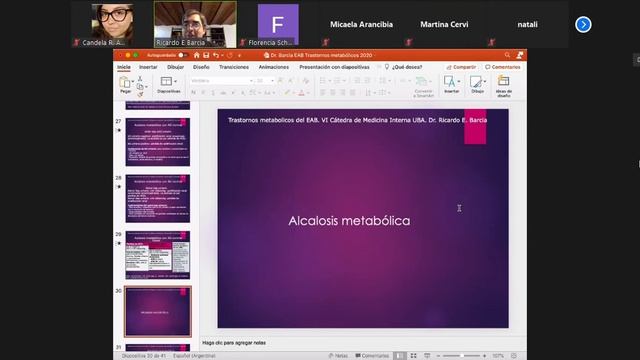Image resolution: width=640 pixels, height=360 pixels.
Task: Open the Copy options dropdown arrow
Action: [x=146, y=87]
